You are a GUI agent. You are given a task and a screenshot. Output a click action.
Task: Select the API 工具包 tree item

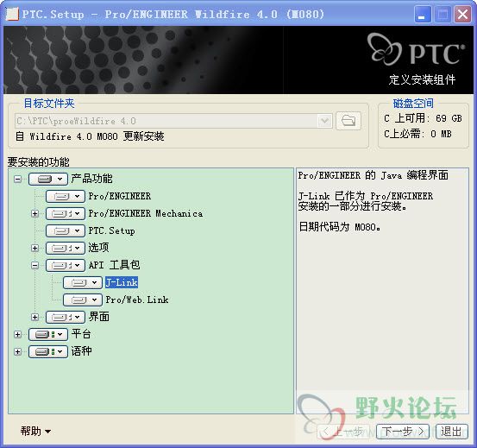(x=114, y=265)
